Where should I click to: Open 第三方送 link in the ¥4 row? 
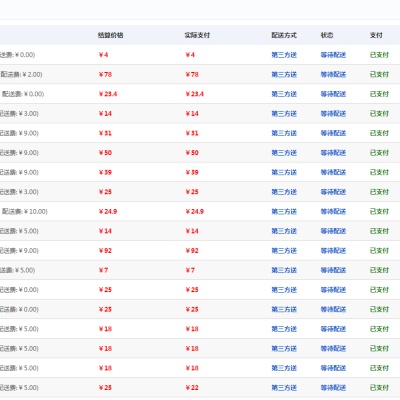(284, 55)
